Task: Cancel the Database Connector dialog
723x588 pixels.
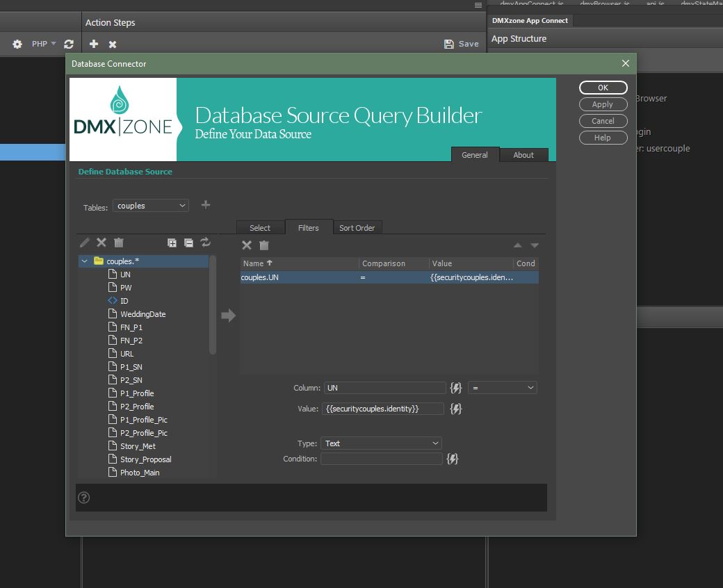Action: pyautogui.click(x=603, y=121)
